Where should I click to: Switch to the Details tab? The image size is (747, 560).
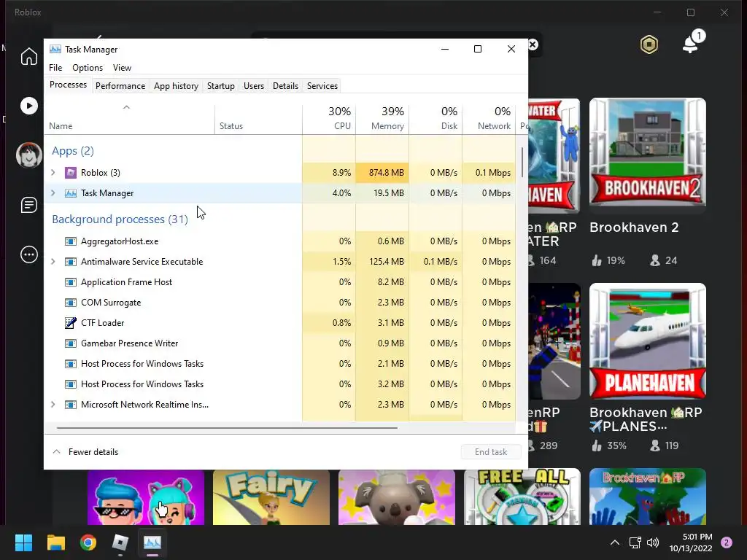(x=285, y=86)
